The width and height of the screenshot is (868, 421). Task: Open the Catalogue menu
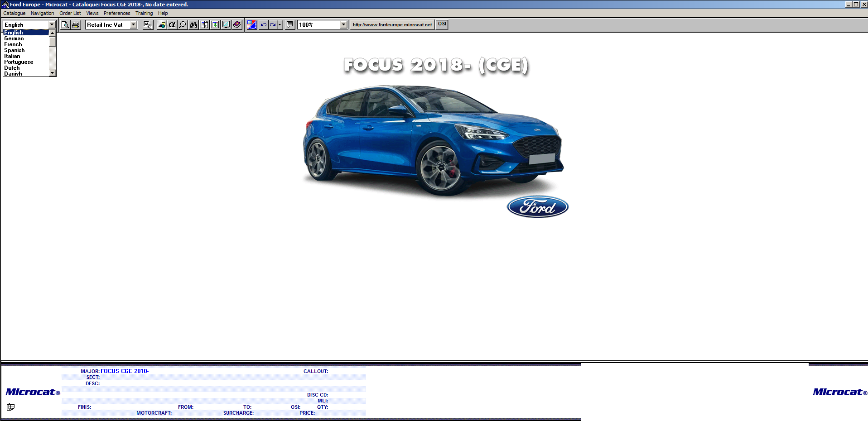point(14,13)
